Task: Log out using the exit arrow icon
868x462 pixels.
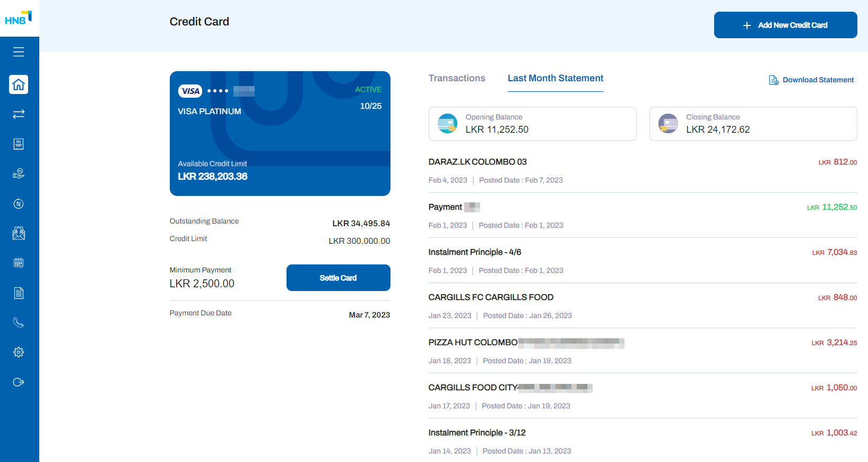Action: pos(19,382)
